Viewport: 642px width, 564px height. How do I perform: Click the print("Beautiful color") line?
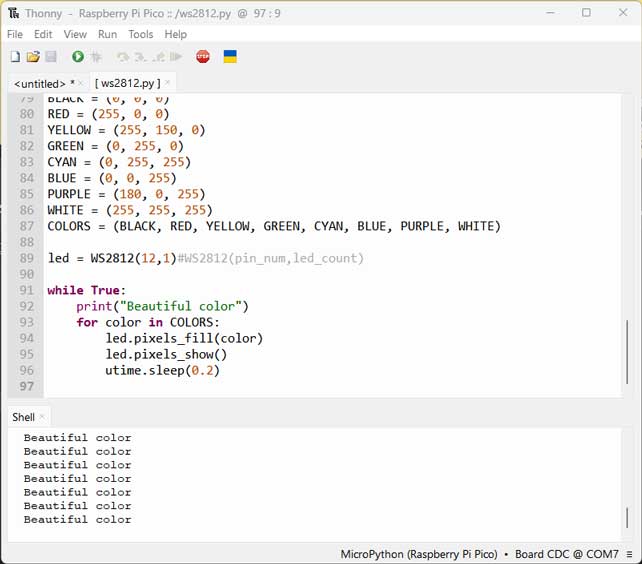coord(162,306)
